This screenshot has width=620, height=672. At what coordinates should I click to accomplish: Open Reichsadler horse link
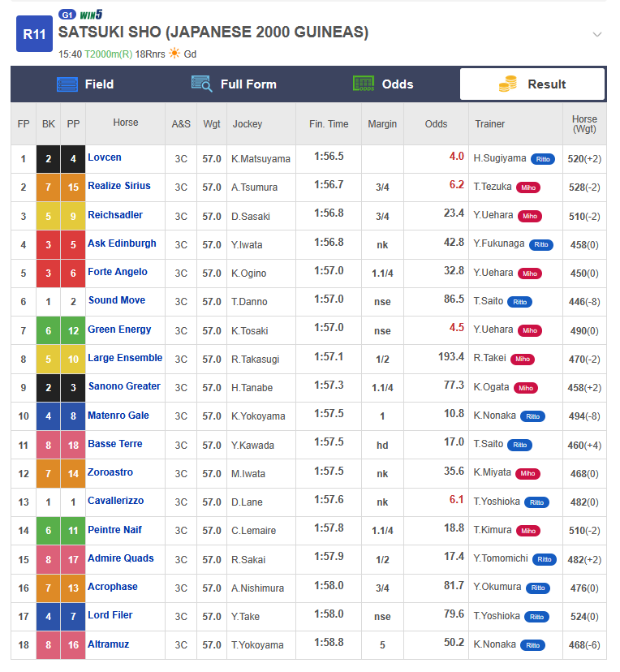pyautogui.click(x=115, y=215)
